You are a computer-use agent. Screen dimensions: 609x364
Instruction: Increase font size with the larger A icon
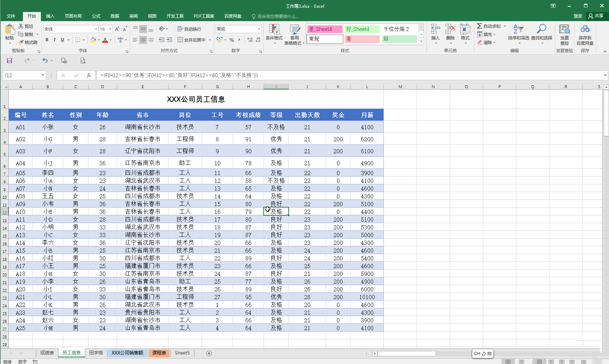point(117,29)
